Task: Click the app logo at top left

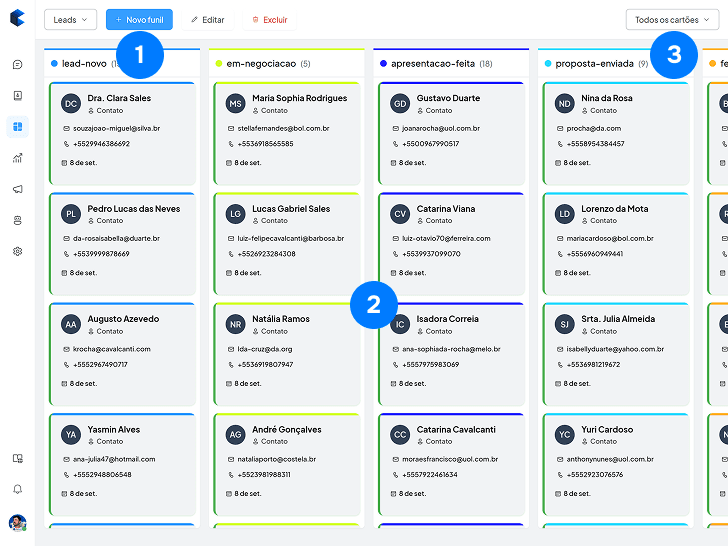Action: (17, 20)
